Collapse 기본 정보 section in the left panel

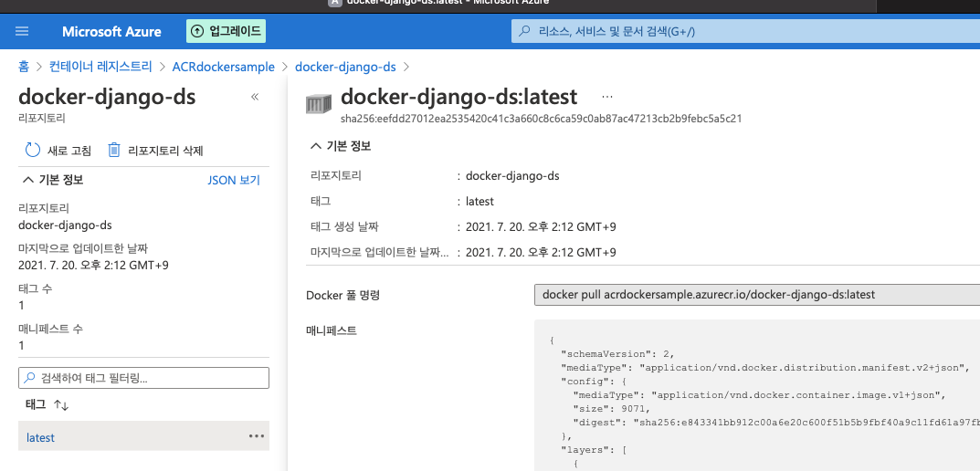(x=52, y=180)
